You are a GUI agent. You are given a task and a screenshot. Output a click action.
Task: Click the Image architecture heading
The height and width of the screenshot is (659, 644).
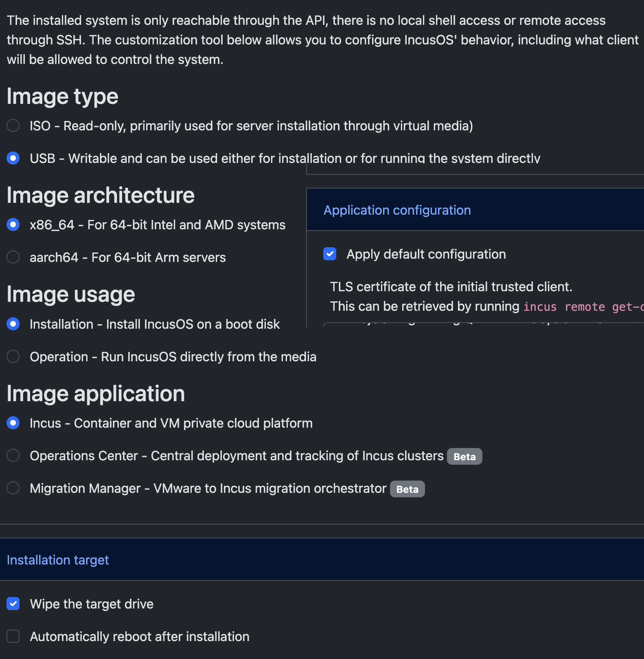tap(101, 195)
